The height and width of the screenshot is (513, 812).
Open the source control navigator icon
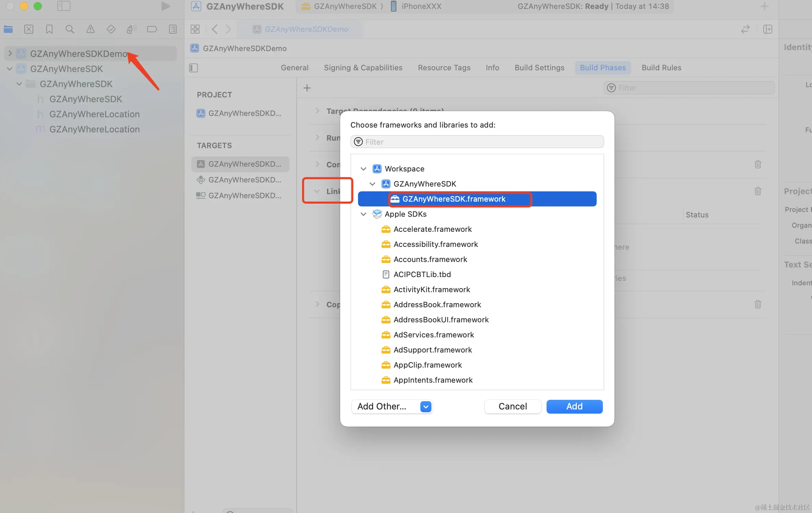click(x=29, y=29)
